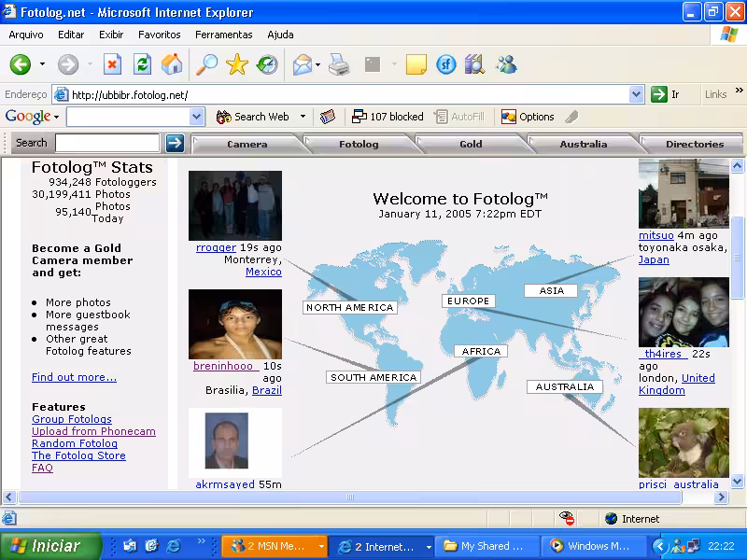This screenshot has height=560, width=747.
Task: Click the Print icon in toolbar
Action: pyautogui.click(x=339, y=64)
